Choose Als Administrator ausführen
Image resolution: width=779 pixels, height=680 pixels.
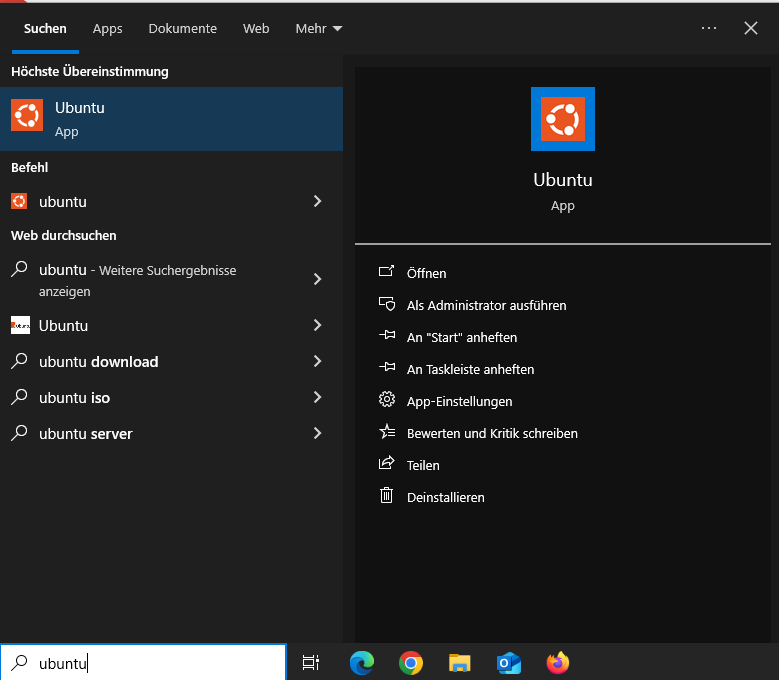[486, 305]
